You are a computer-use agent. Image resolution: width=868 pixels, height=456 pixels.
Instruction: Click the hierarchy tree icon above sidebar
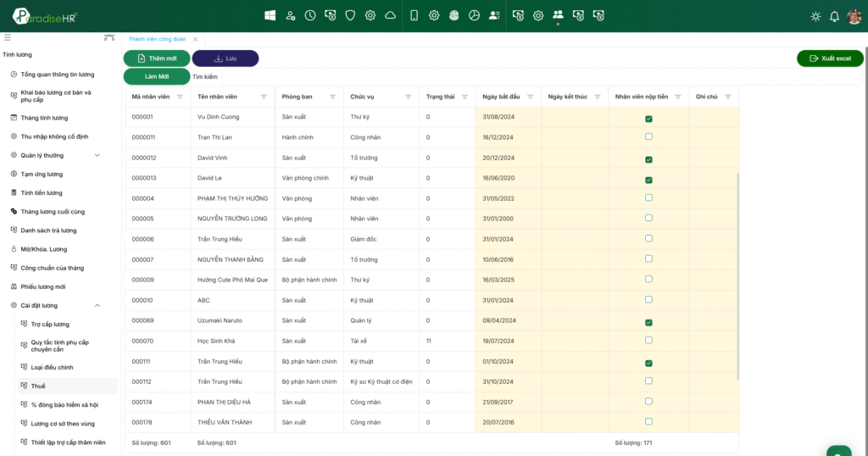click(x=109, y=37)
